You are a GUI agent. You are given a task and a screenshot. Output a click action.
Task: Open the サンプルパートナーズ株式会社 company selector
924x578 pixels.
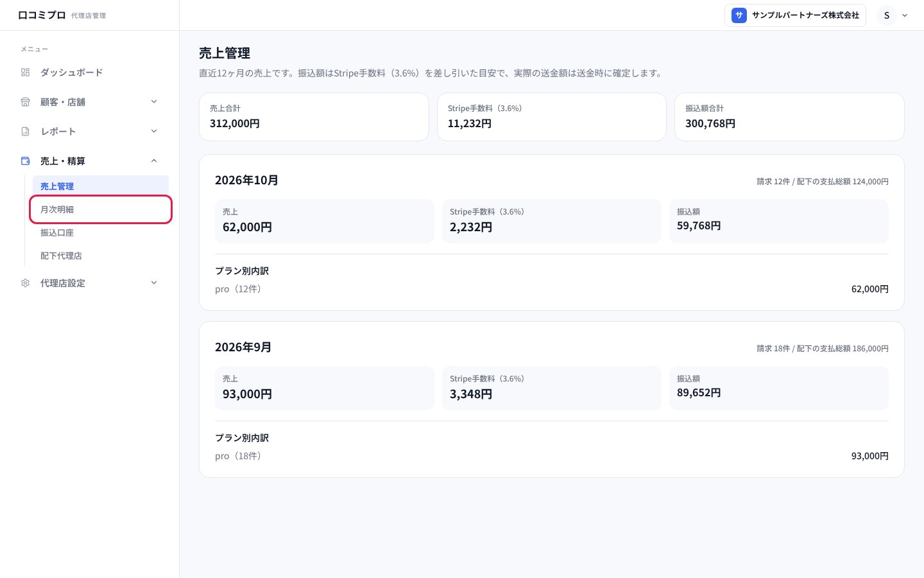click(x=795, y=15)
